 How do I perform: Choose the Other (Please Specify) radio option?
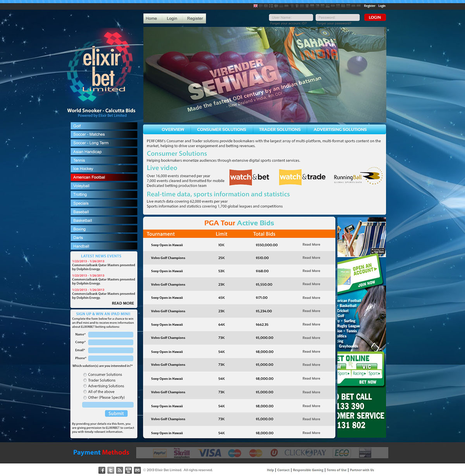click(85, 398)
